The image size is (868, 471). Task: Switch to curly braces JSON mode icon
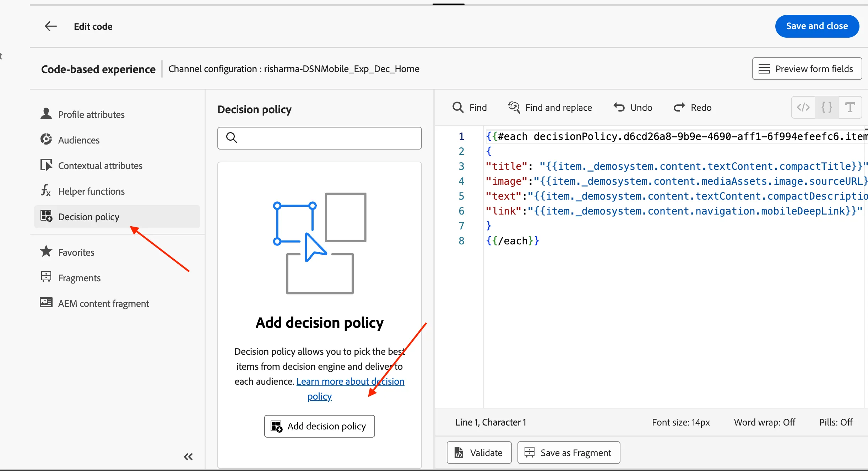(x=827, y=107)
